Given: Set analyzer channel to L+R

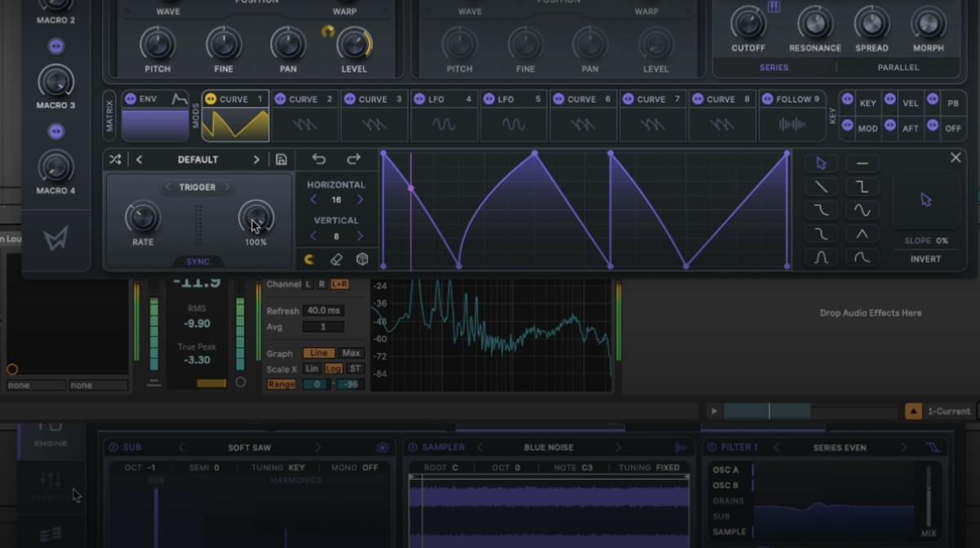Looking at the screenshot, I should (x=339, y=284).
